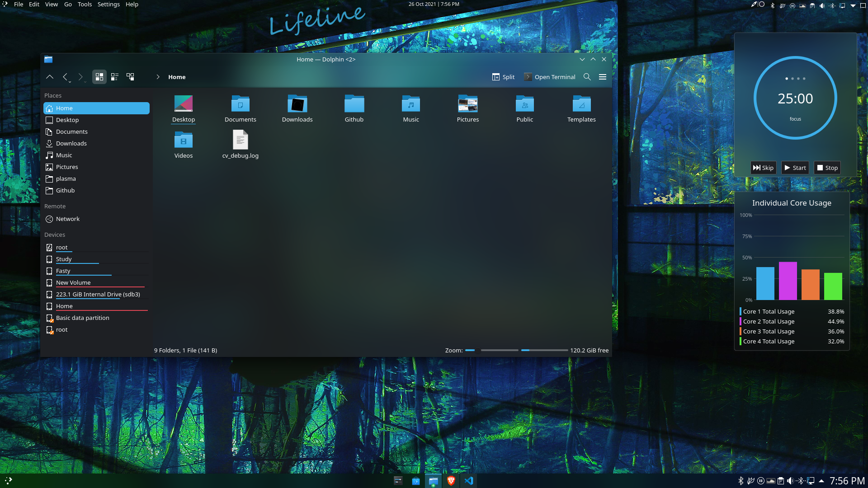This screenshot has height=488, width=868.
Task: Click the search magnifier icon
Action: 587,77
